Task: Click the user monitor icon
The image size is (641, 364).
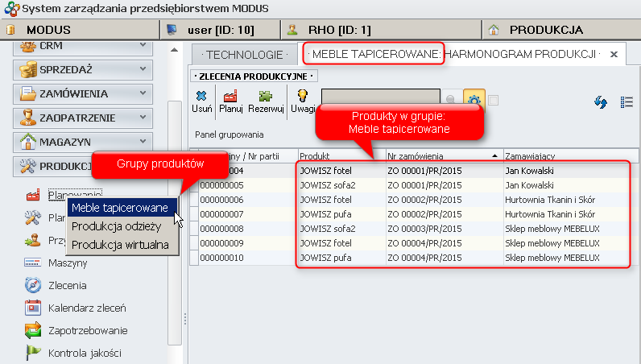Action: click(172, 30)
